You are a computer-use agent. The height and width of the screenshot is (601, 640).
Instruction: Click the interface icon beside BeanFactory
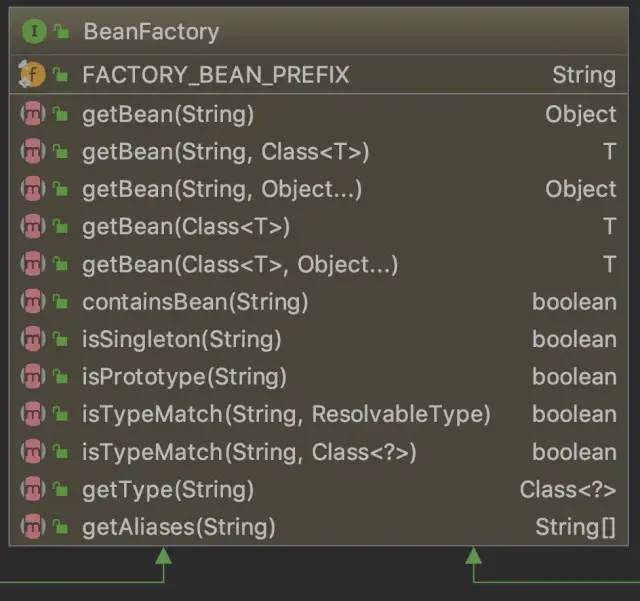pyautogui.click(x=34, y=32)
